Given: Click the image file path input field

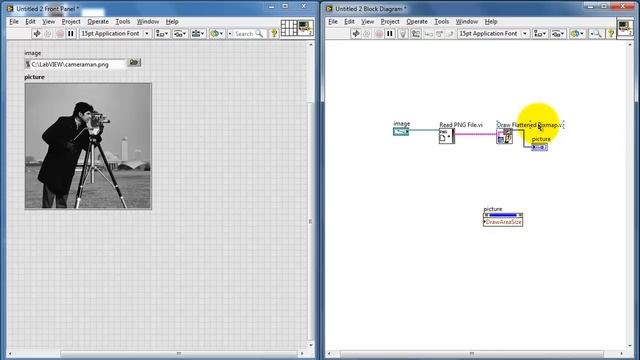Looking at the screenshot, I should click(75, 64).
